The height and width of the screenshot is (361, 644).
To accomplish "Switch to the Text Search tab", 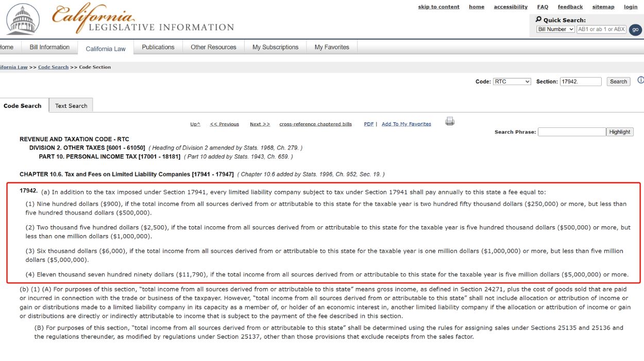I will coord(71,105).
